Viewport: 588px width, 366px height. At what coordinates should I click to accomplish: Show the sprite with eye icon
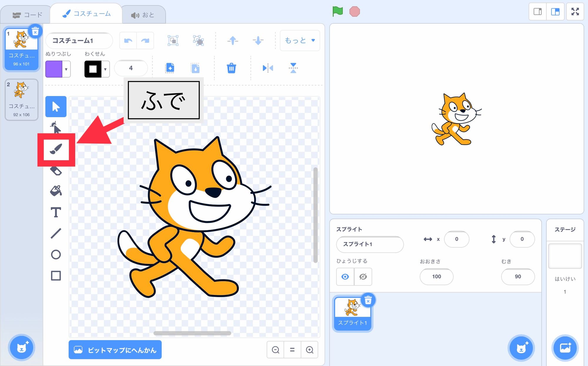tap(345, 277)
